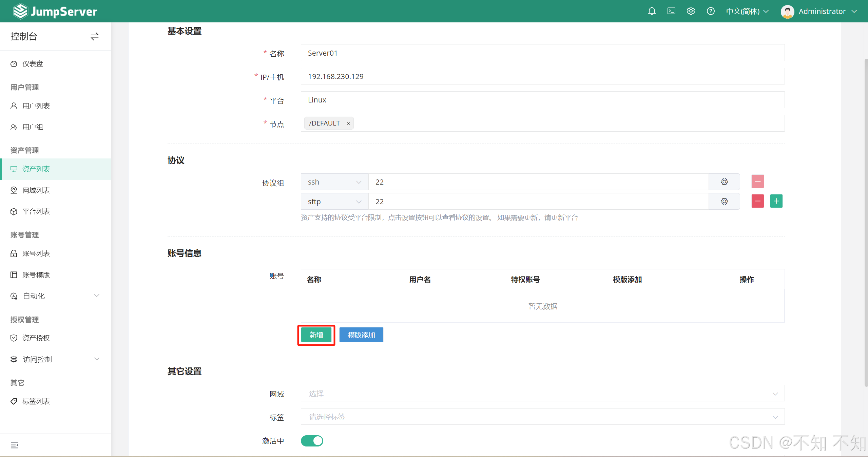Viewport: 868px width, 457px height.
Task: Add a new protocol row
Action: pos(776,201)
